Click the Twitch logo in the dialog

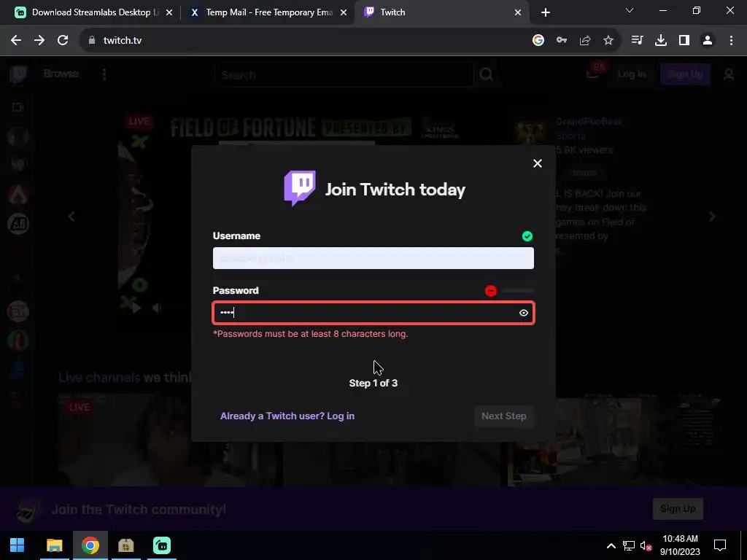300,188
